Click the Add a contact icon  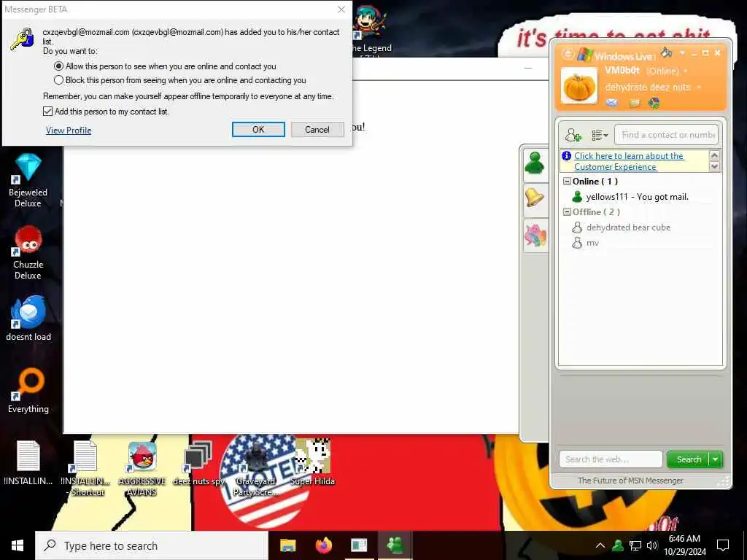(573, 135)
